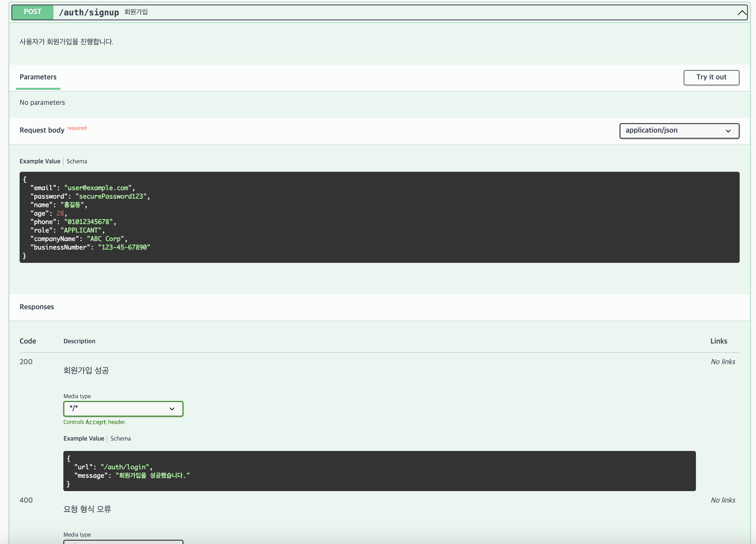This screenshot has width=756, height=544.
Task: Collapse the /auth/signup section with the chevron
Action: (742, 13)
